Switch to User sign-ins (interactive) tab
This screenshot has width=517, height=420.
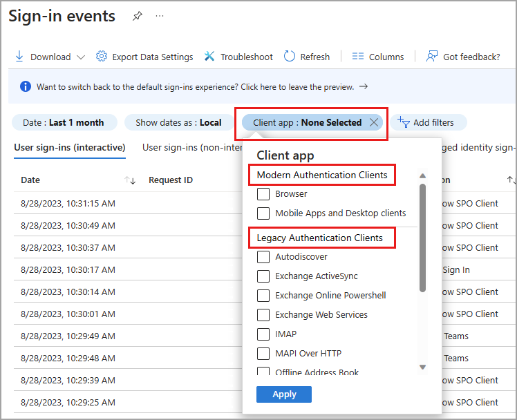[70, 147]
